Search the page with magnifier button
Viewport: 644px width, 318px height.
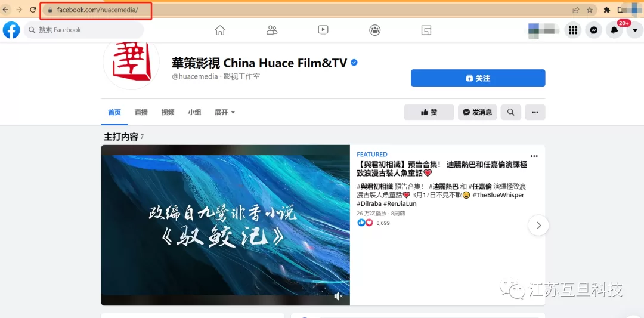coord(511,112)
